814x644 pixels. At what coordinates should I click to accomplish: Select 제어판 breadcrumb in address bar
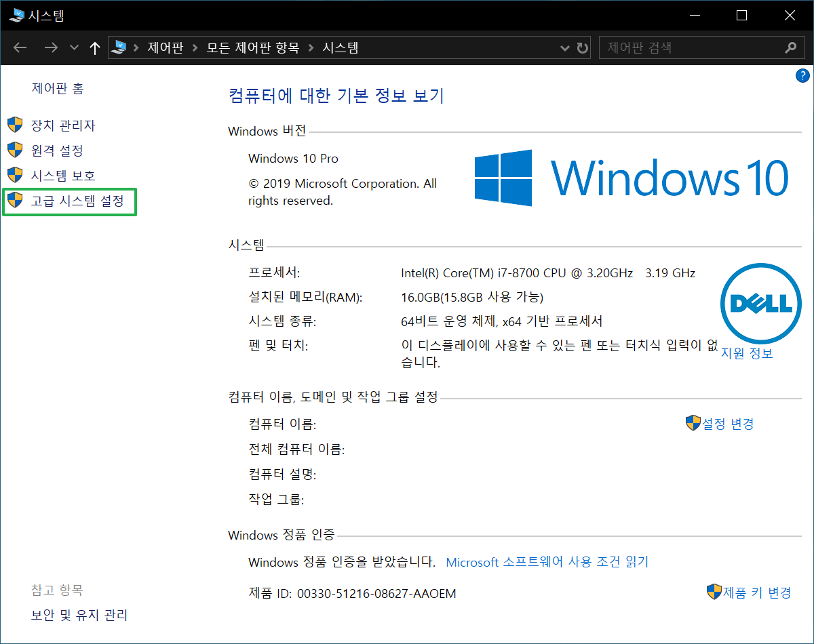166,47
